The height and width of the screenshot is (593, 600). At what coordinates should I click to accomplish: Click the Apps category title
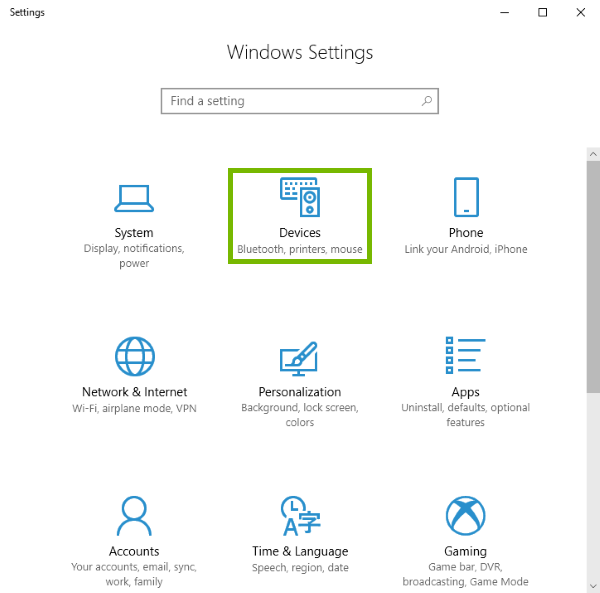(x=465, y=393)
